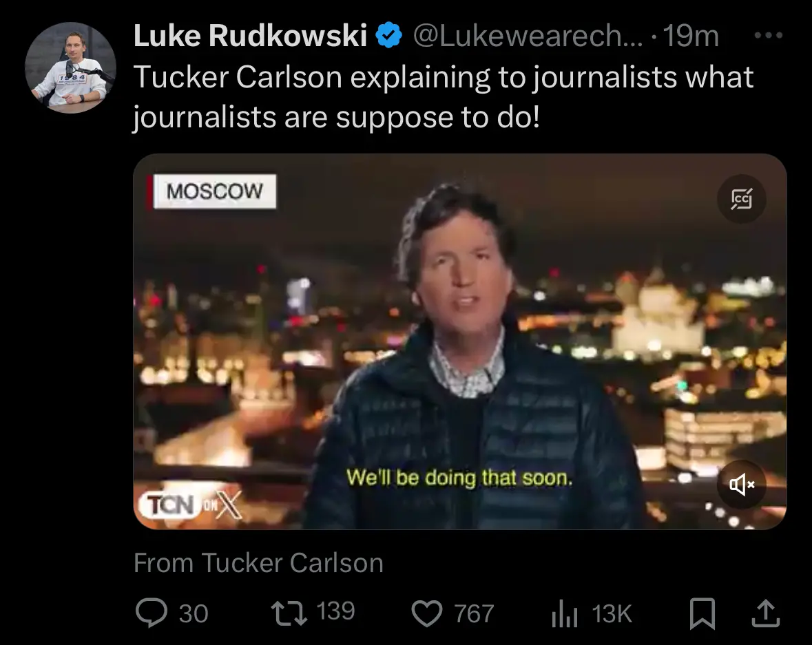The height and width of the screenshot is (645, 812).
Task: Share the post via upload arrow icon
Action: pos(765,613)
